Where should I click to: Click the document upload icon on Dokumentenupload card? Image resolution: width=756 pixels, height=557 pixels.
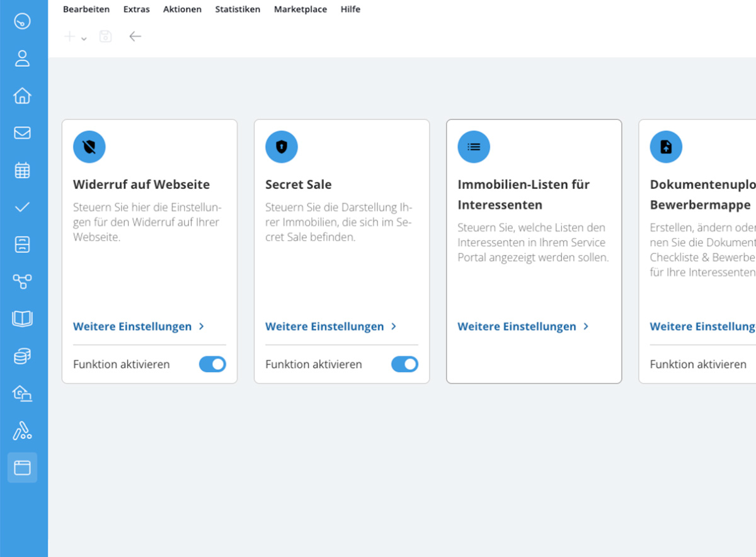click(666, 147)
